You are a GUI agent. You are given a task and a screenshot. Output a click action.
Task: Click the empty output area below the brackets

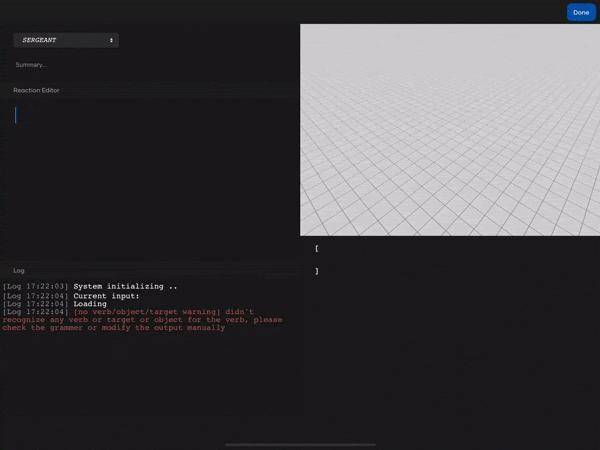[450, 350]
